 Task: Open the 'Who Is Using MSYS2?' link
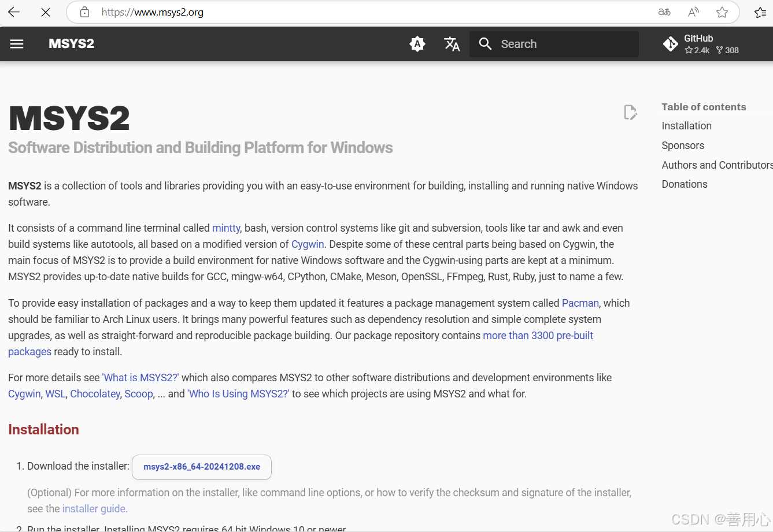[x=238, y=394]
